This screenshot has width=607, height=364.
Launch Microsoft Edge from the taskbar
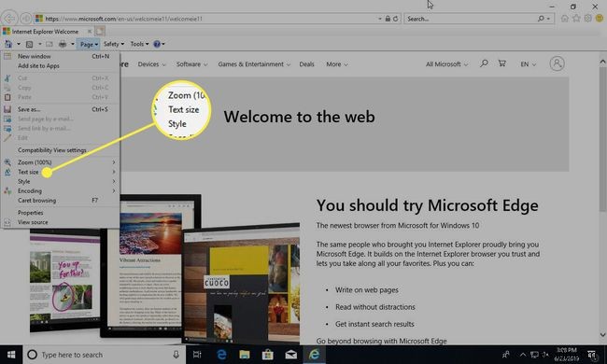click(221, 355)
